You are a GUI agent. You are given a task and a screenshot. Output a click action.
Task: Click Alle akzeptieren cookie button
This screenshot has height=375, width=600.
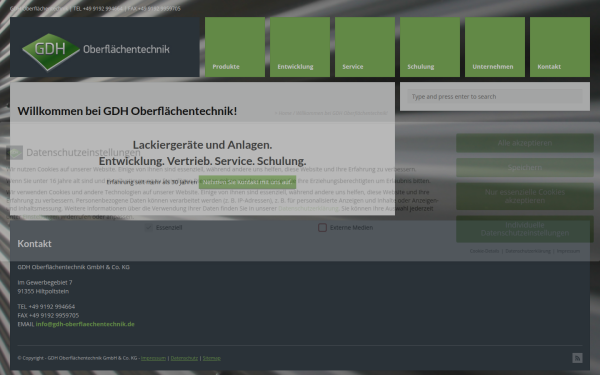(525, 143)
